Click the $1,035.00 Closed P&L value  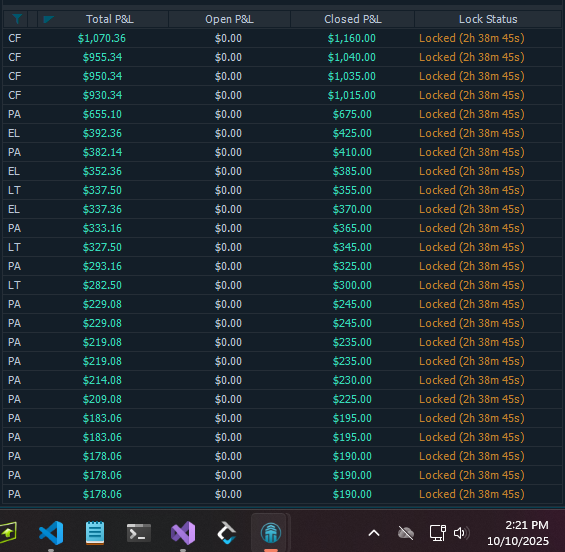click(352, 76)
